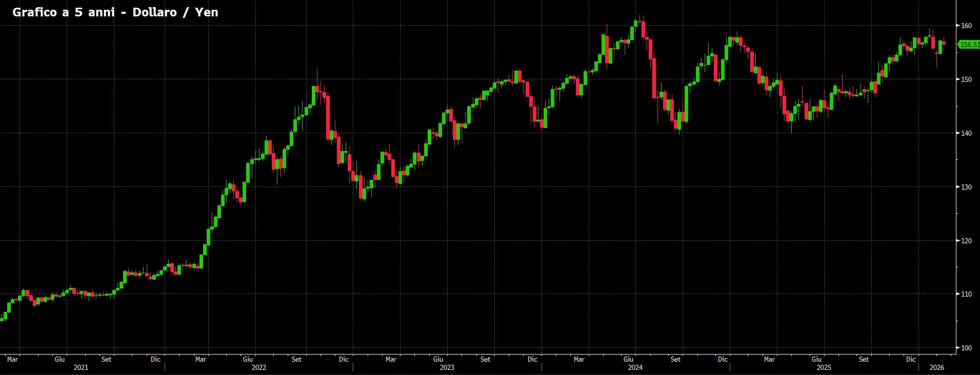980x375 pixels.
Task: Click the 2026 year label on time axis
Action: (937, 367)
